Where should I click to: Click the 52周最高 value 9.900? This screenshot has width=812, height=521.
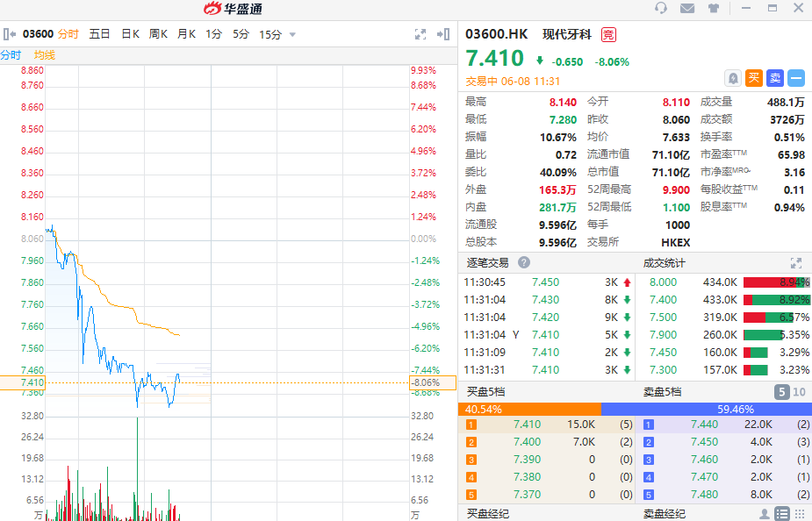(x=676, y=190)
